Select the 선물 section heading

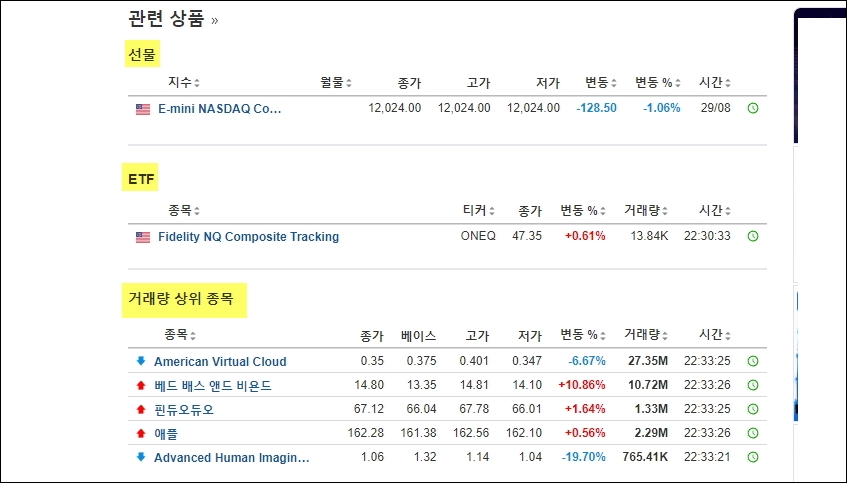(x=142, y=54)
